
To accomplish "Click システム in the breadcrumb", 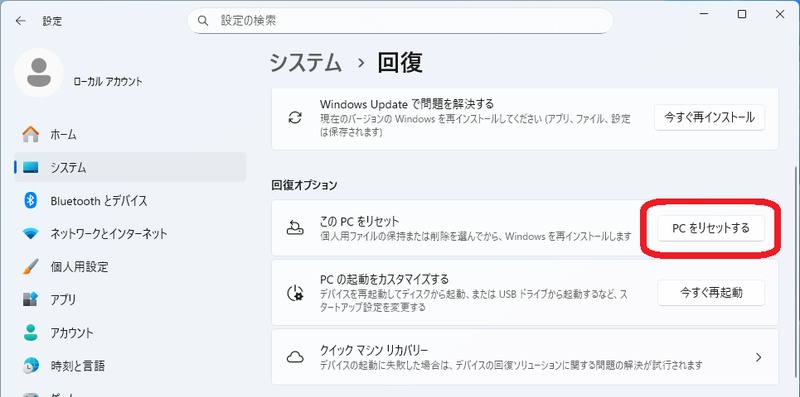I will coord(306,63).
